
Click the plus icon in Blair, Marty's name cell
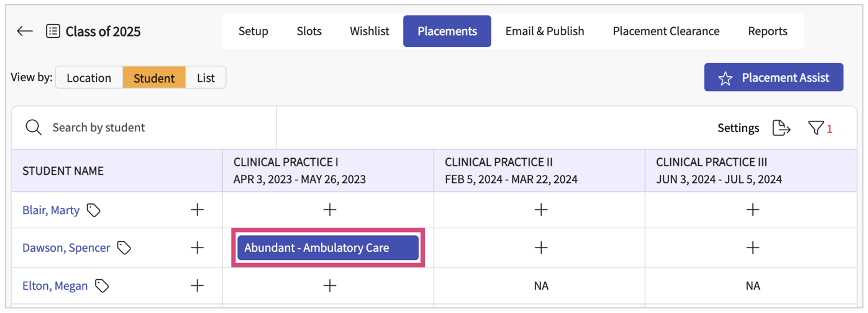pos(197,210)
